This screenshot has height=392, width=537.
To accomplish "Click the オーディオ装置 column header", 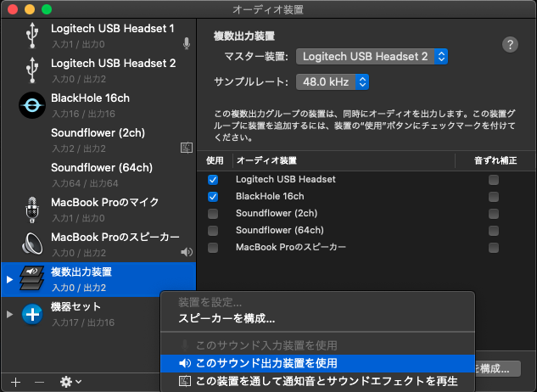I will point(344,160).
